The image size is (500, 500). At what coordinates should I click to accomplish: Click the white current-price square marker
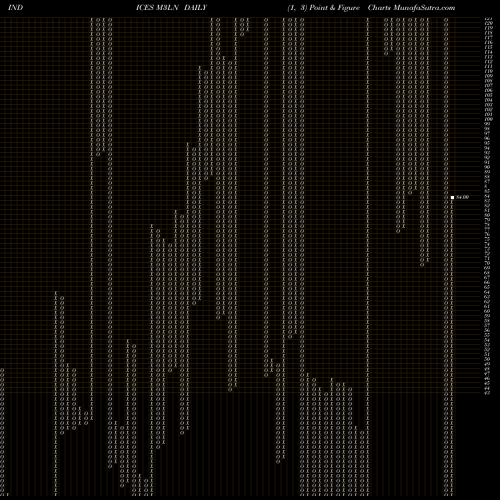pyautogui.click(x=452, y=197)
